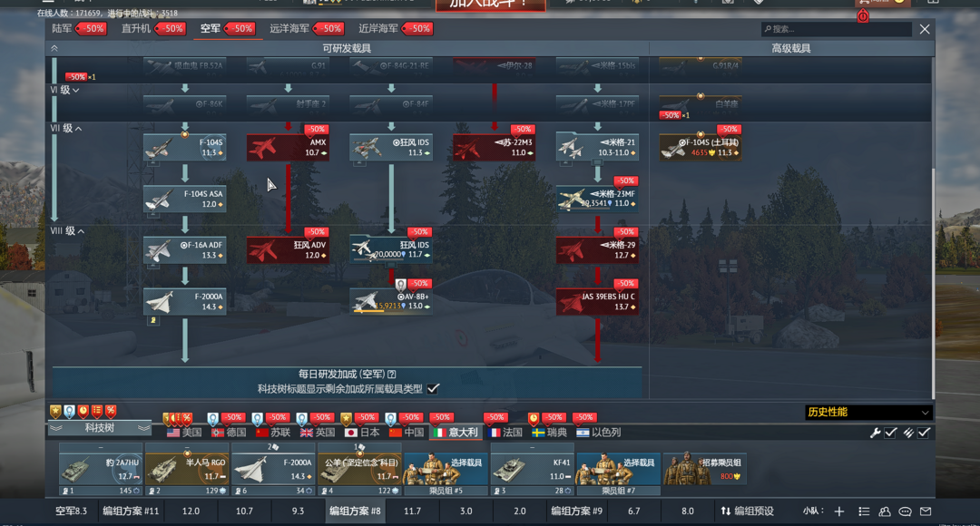Click the premium F-104S (土耳其) aircraft
Screen dimensions: 980x526
[x=701, y=148]
